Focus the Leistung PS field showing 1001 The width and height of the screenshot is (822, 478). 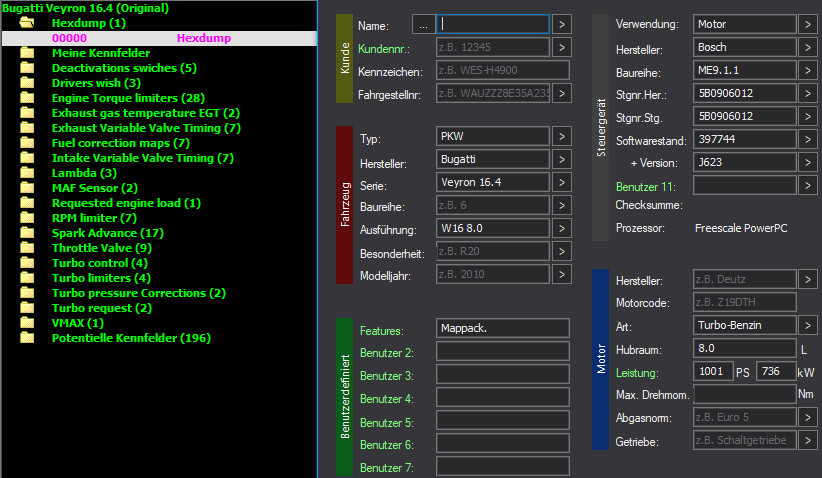pos(713,372)
